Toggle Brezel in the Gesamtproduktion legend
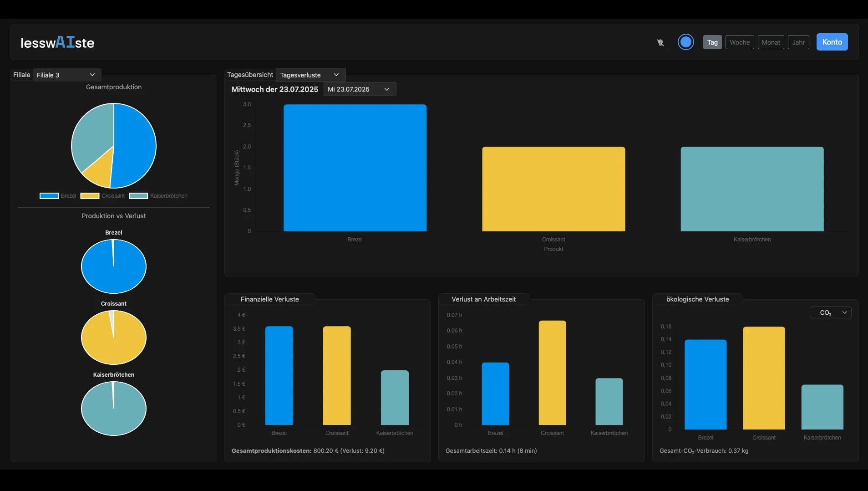 58,196
